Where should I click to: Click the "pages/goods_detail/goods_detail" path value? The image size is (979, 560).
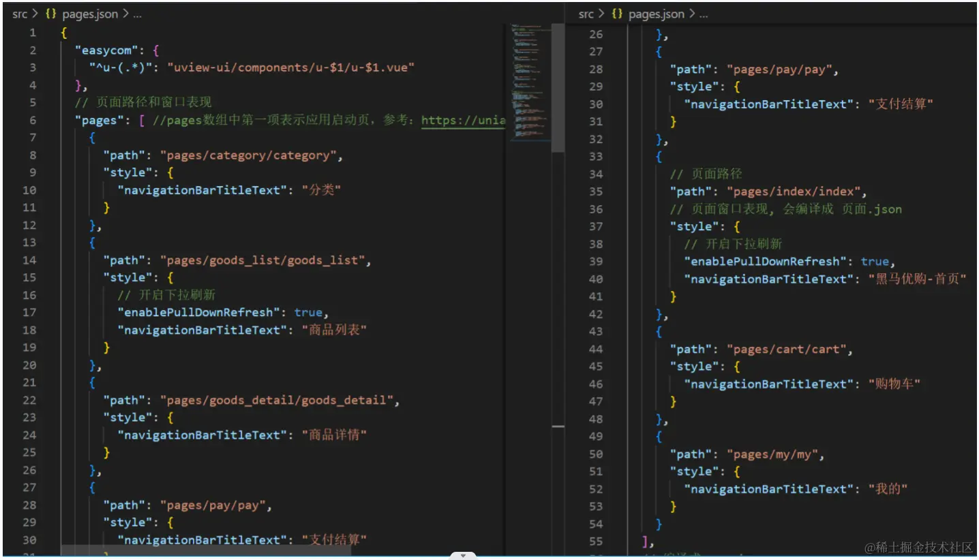click(x=277, y=400)
